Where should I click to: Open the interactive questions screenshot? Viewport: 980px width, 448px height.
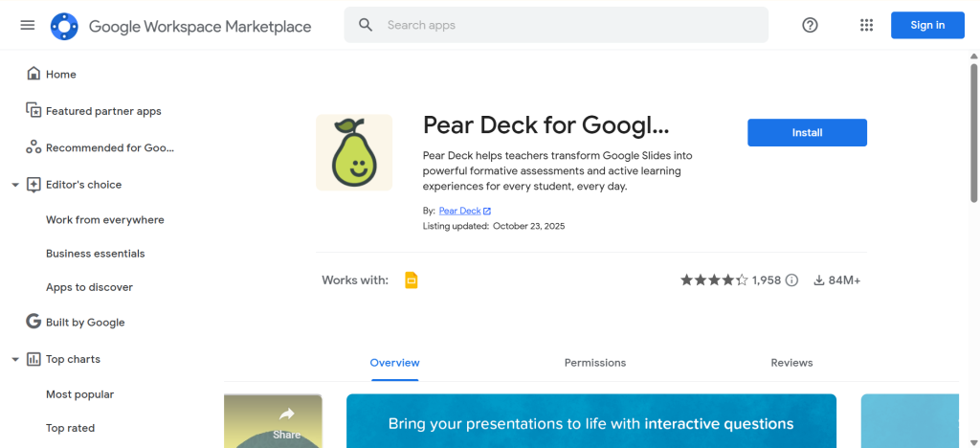tap(591, 420)
